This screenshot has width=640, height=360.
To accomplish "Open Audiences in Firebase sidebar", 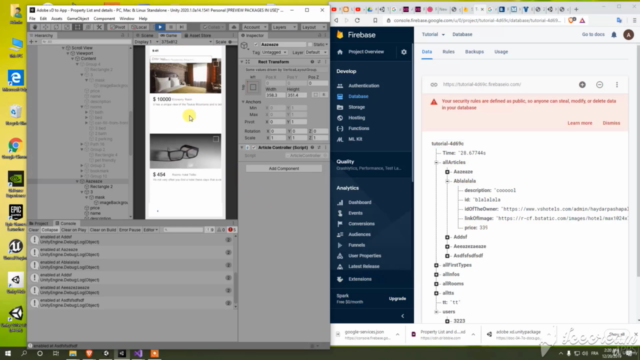I will (x=359, y=234).
